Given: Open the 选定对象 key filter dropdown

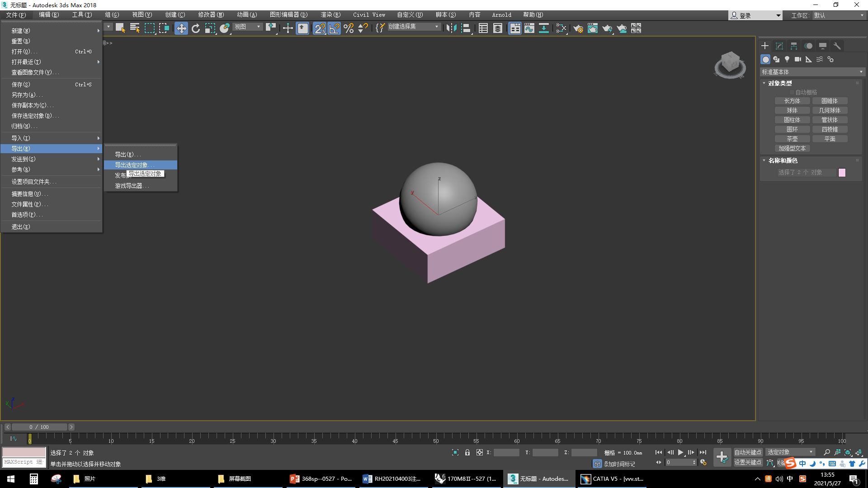Looking at the screenshot, I should [790, 452].
